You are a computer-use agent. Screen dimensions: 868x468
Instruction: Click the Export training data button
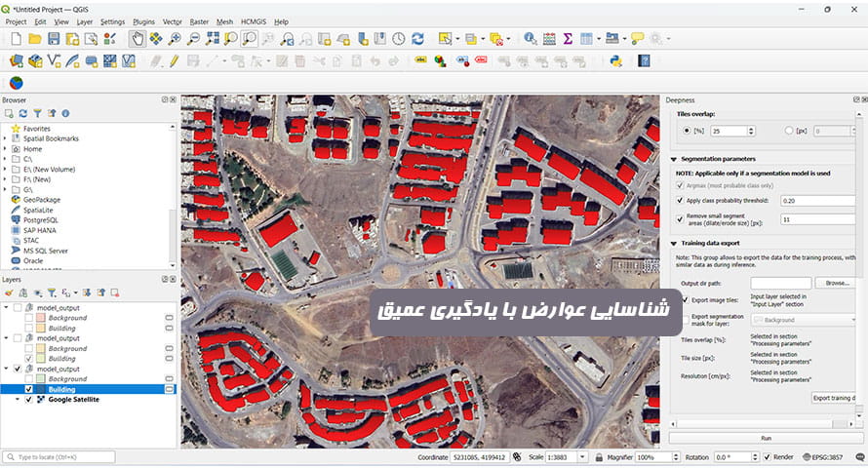tap(835, 398)
